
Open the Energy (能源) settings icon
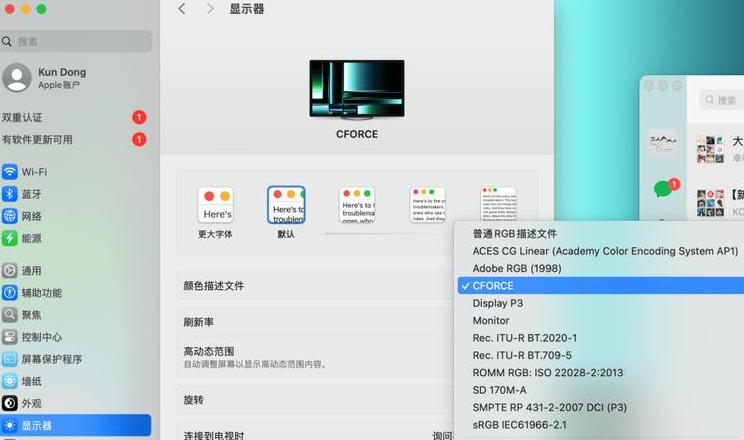10,238
